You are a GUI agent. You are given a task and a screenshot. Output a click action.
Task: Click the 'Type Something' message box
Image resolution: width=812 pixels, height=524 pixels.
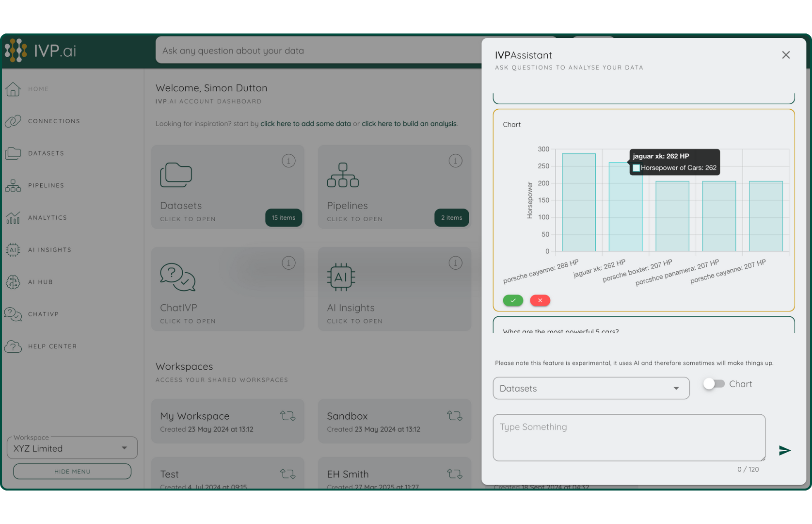tap(629, 437)
